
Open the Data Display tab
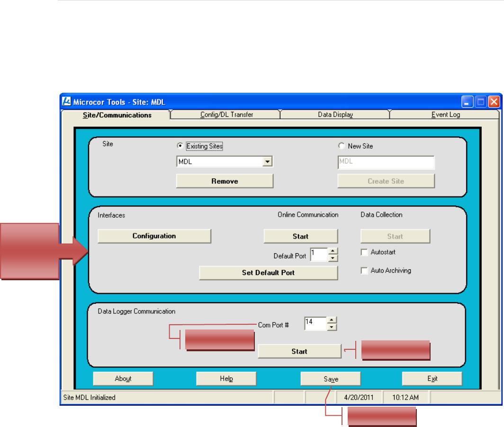point(335,115)
